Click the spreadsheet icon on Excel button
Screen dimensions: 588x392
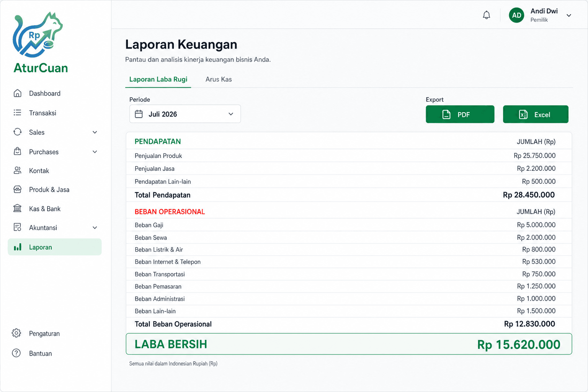tap(523, 114)
